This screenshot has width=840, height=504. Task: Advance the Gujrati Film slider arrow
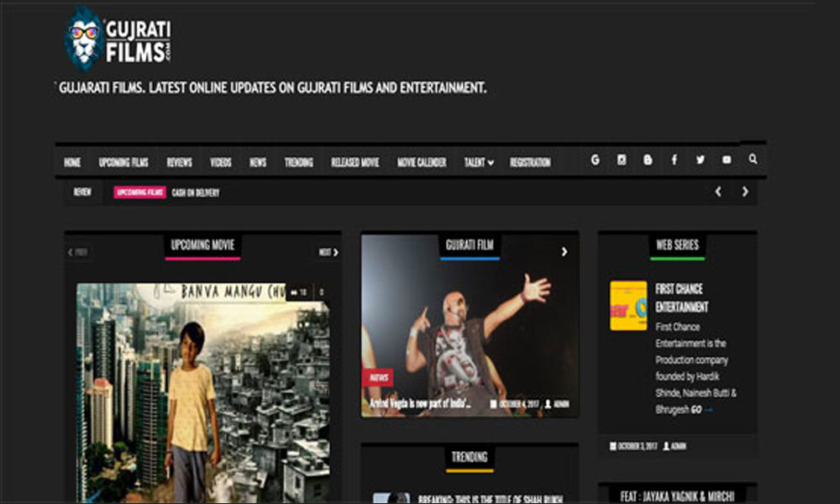coord(564,252)
